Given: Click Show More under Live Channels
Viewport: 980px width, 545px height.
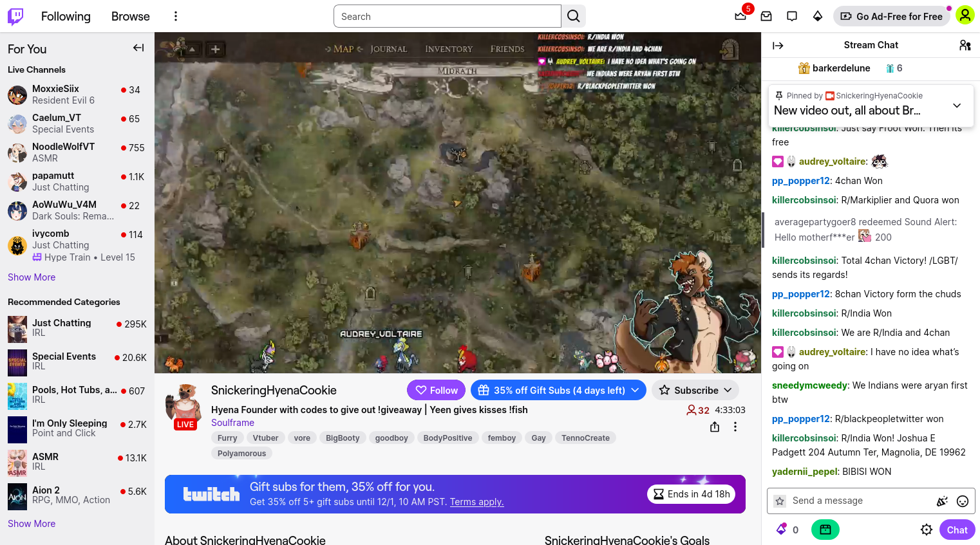Looking at the screenshot, I should pos(32,277).
